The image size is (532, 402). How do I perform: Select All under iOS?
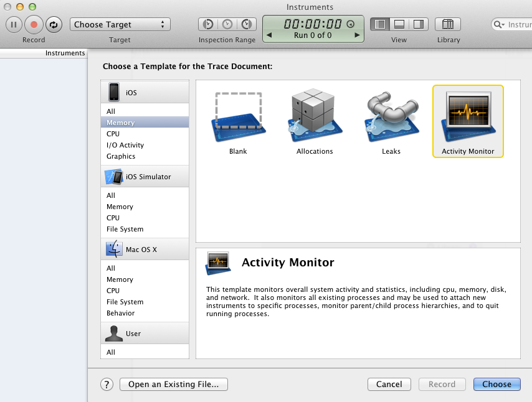(x=145, y=111)
